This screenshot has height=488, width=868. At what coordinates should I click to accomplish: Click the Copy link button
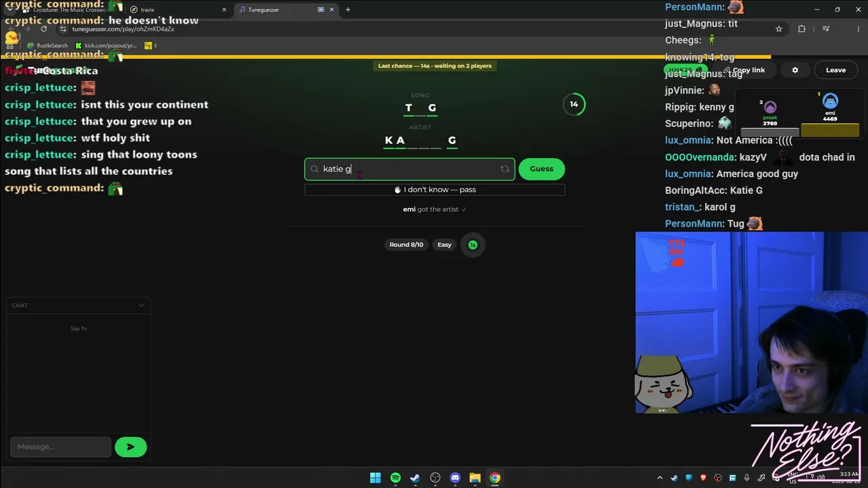click(744, 70)
